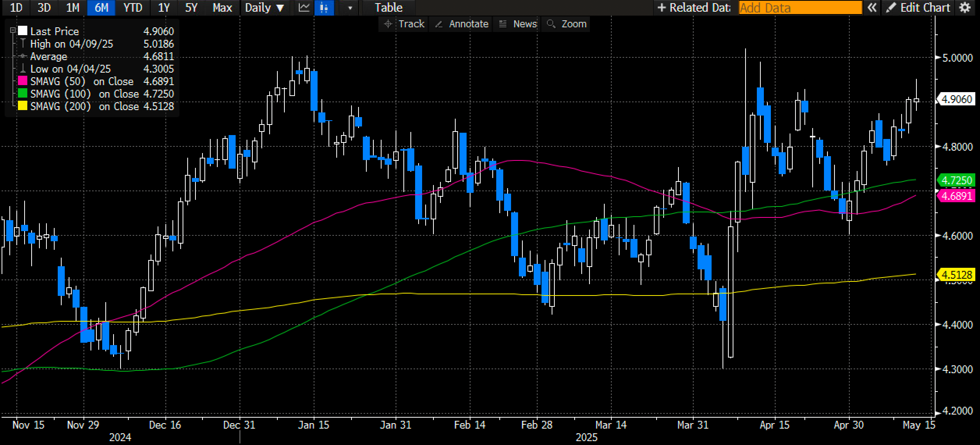Screen dimensions: 980x445
Task: Open the Daily periodicity dropdown
Action: click(264, 8)
